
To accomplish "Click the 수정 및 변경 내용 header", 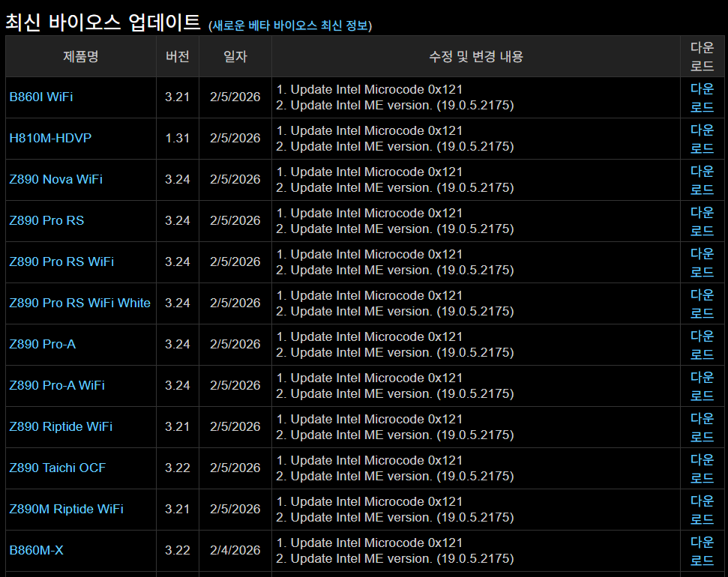I will click(476, 57).
